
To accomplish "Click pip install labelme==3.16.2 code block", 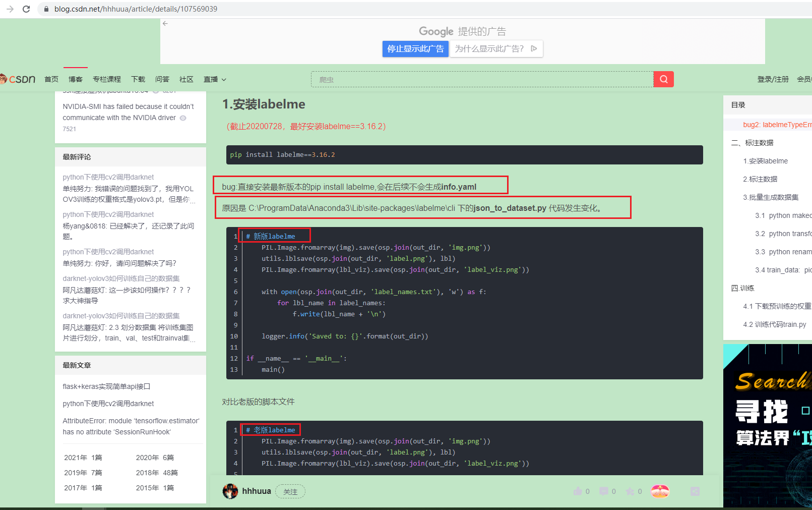I will click(x=464, y=155).
